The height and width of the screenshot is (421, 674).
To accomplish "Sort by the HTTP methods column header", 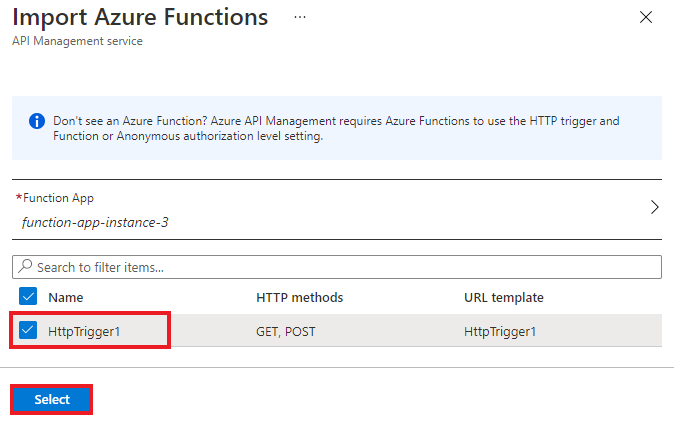I will [299, 297].
